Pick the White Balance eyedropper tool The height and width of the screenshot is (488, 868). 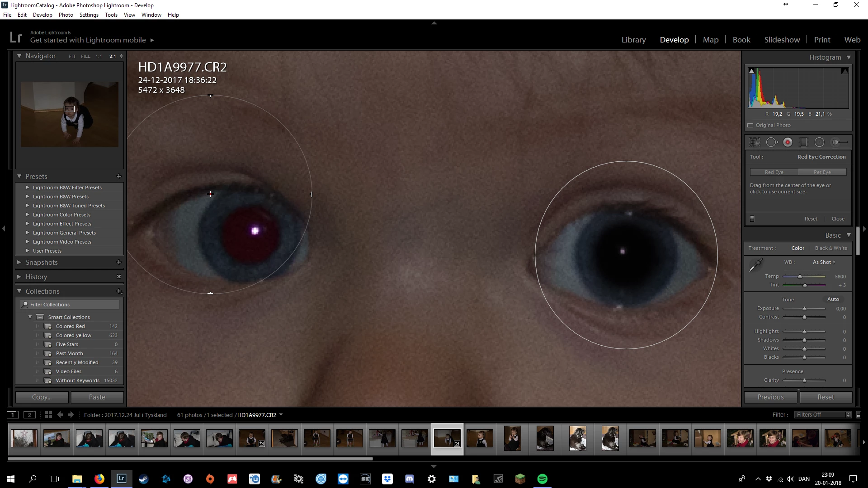click(x=755, y=265)
